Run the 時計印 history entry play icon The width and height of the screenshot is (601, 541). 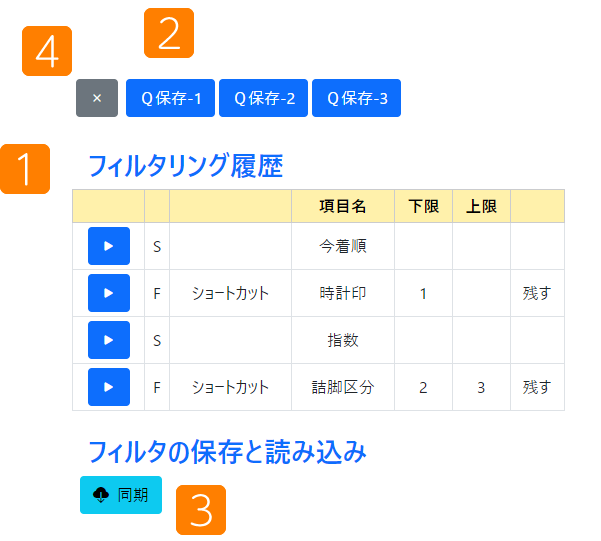[x=109, y=293]
